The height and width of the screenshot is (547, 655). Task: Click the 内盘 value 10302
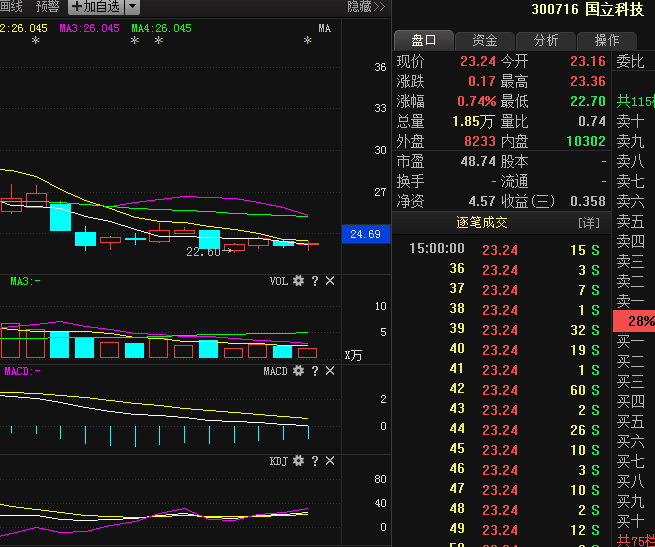[586, 141]
